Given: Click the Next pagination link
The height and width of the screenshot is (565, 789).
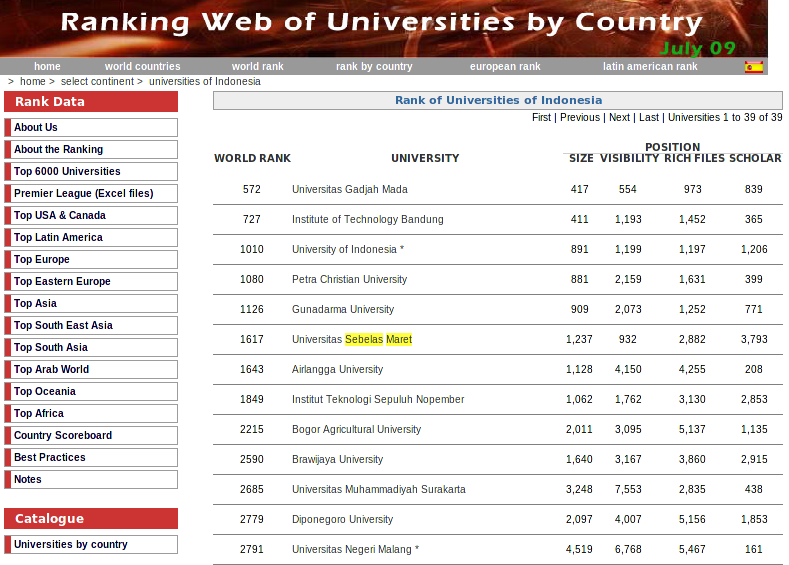Looking at the screenshot, I should click(619, 117).
